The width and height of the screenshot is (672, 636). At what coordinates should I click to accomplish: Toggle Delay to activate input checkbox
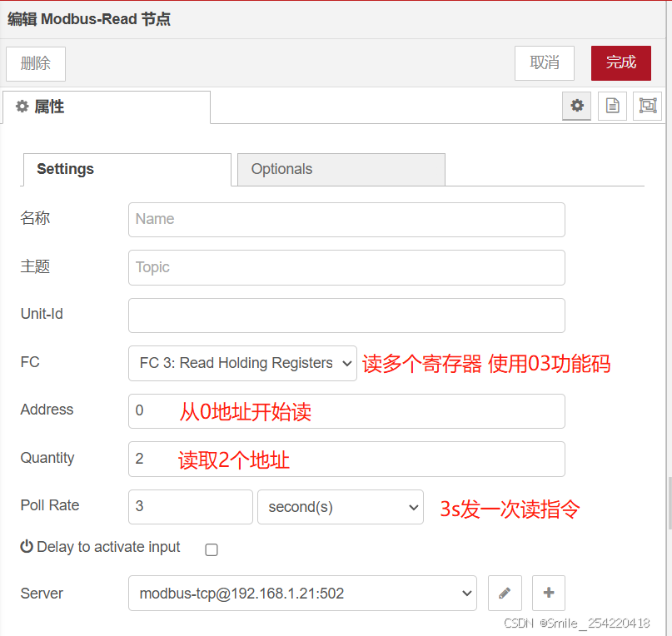click(x=212, y=549)
